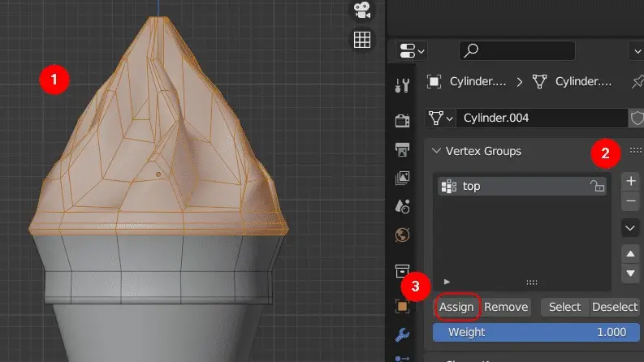This screenshot has width=644, height=362.
Task: Open the properties options dropdown arrow
Action: (x=637, y=52)
